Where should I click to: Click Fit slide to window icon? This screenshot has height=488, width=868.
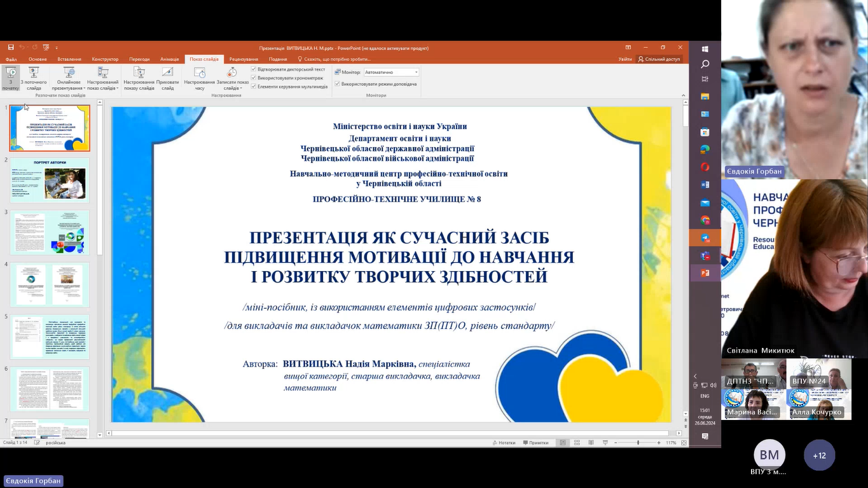[684, 443]
